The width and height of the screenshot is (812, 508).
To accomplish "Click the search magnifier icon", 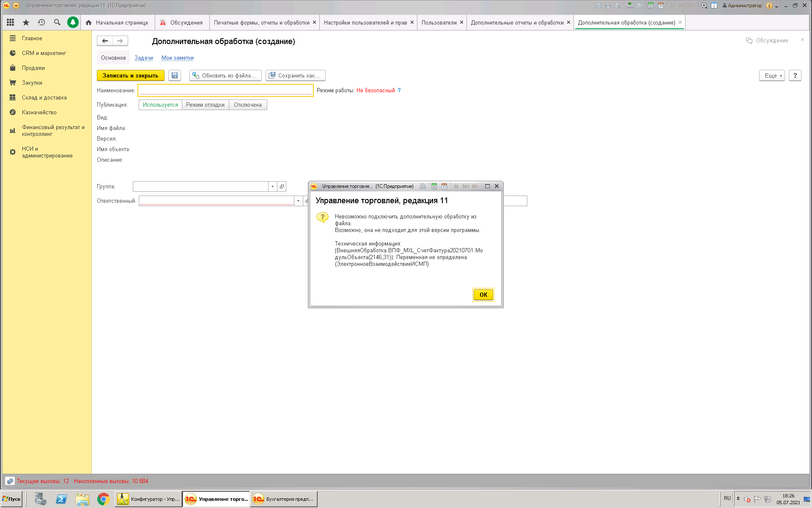I will (x=57, y=22).
